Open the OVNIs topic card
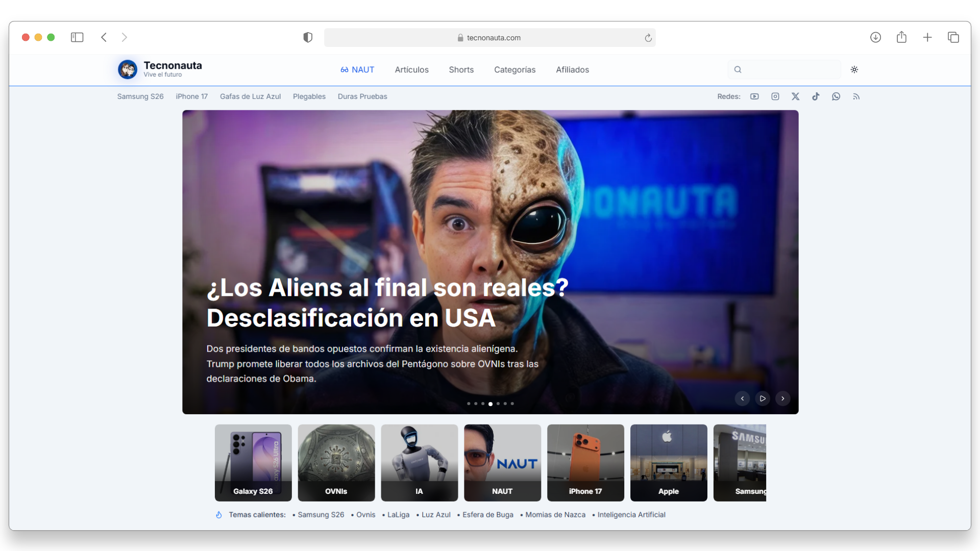The height and width of the screenshot is (551, 980). pos(336,463)
